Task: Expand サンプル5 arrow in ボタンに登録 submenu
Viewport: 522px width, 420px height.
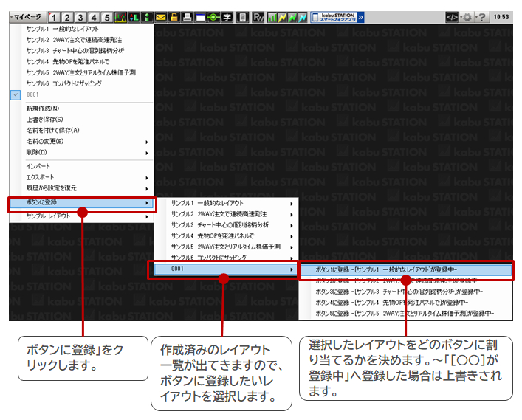Action: [x=292, y=247]
